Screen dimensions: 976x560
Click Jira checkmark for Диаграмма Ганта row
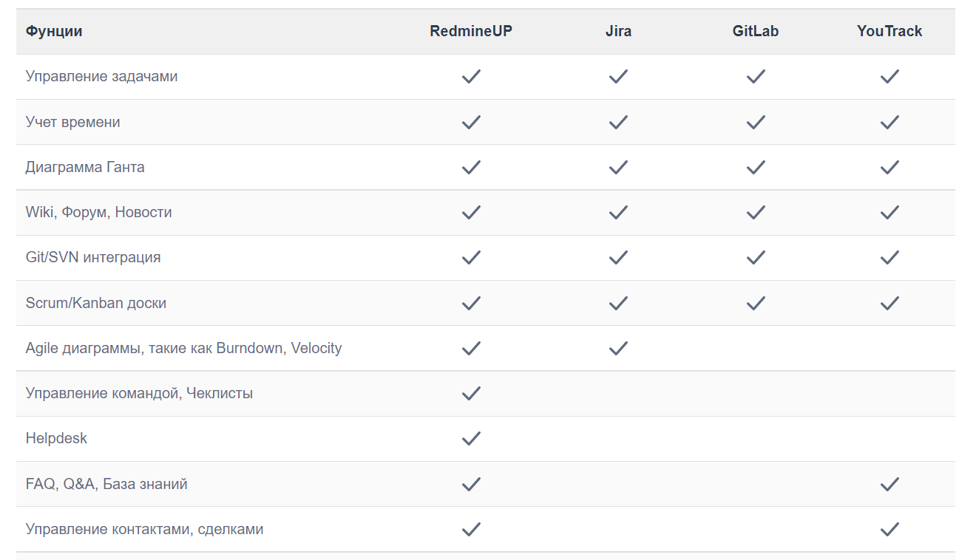point(618,167)
